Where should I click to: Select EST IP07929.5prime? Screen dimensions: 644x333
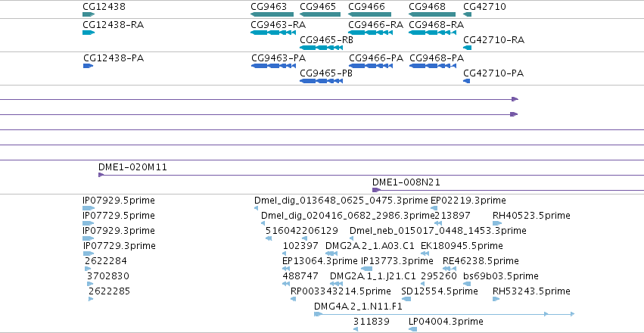pyautogui.click(x=119, y=201)
